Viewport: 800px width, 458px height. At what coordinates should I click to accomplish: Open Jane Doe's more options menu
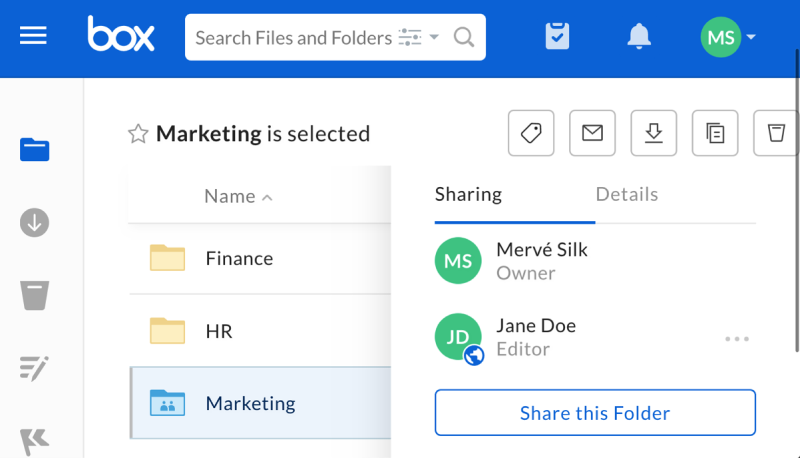(737, 339)
